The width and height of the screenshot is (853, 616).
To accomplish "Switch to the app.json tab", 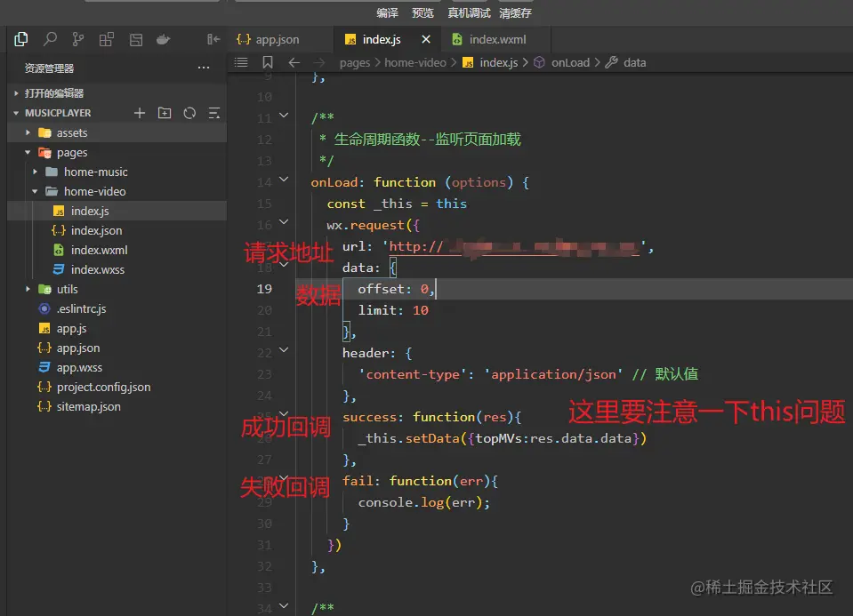I will [267, 39].
